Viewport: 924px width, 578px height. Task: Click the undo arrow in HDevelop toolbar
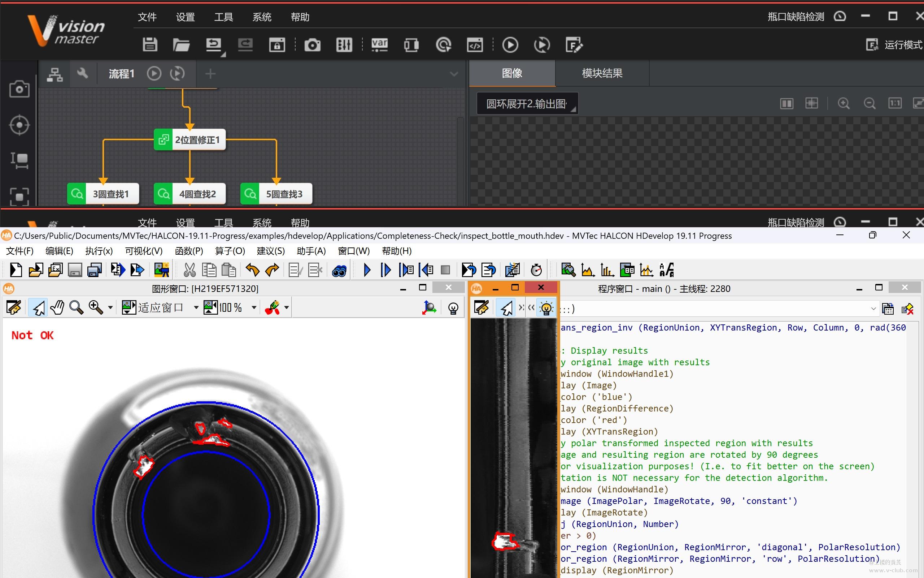pos(252,270)
